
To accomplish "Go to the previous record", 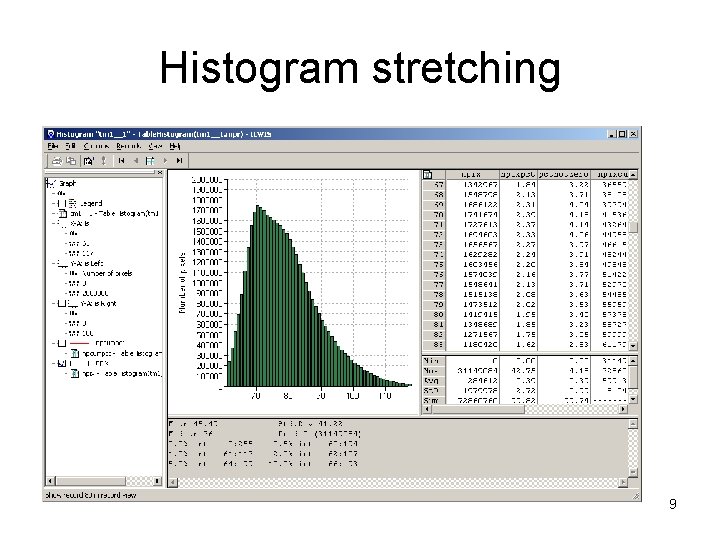I will 136,161.
